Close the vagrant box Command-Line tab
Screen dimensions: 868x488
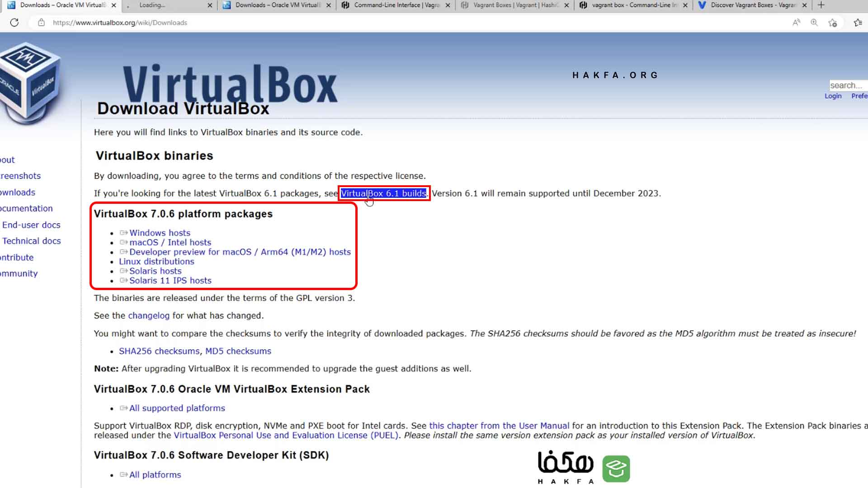point(685,5)
